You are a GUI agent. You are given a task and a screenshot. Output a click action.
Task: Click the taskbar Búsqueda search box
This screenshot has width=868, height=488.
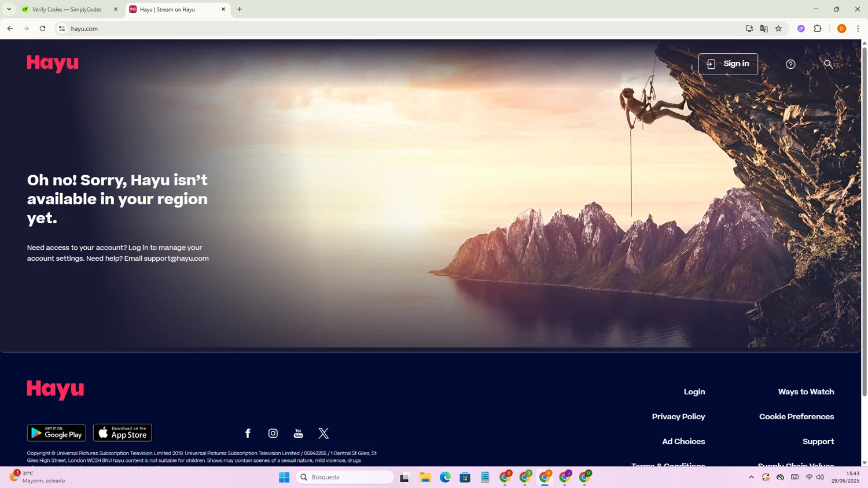coord(345,477)
